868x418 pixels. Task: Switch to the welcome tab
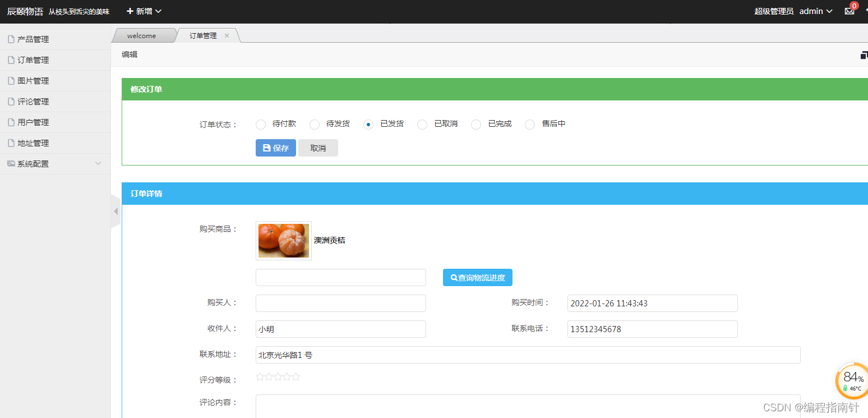click(x=142, y=36)
